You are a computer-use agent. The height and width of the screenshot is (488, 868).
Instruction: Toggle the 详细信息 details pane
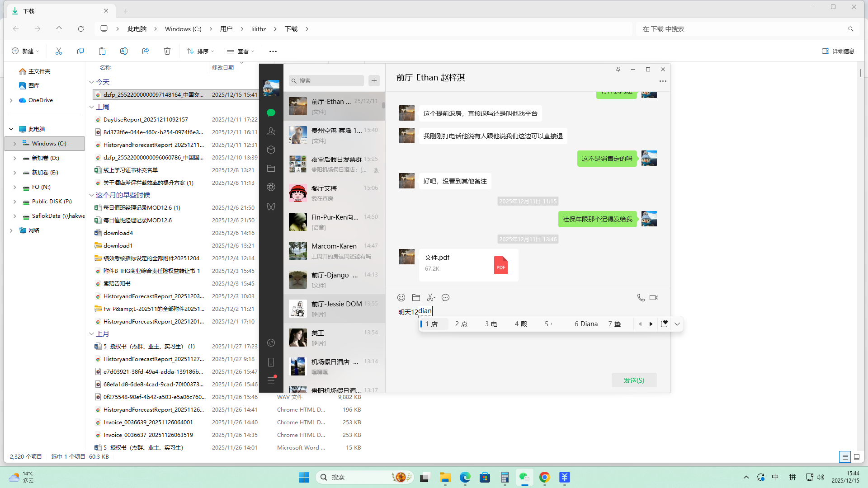(x=838, y=51)
